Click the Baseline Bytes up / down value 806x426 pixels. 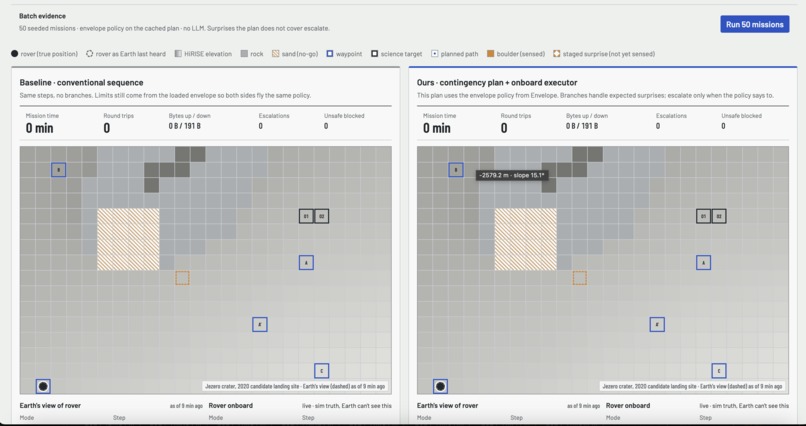(x=185, y=126)
